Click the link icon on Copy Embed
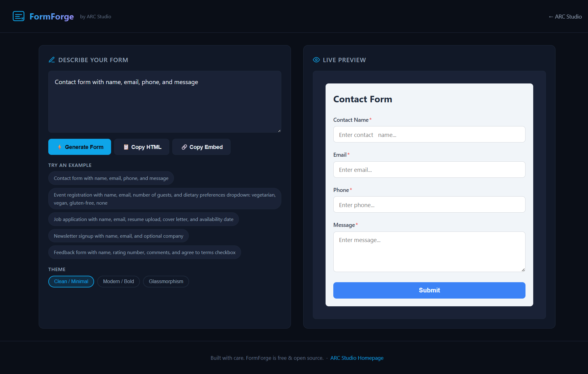588x374 pixels. (184, 147)
